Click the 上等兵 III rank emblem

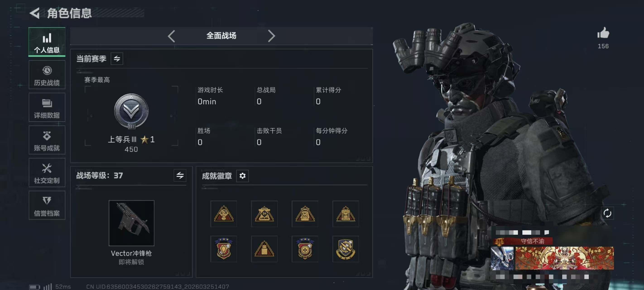[131, 111]
